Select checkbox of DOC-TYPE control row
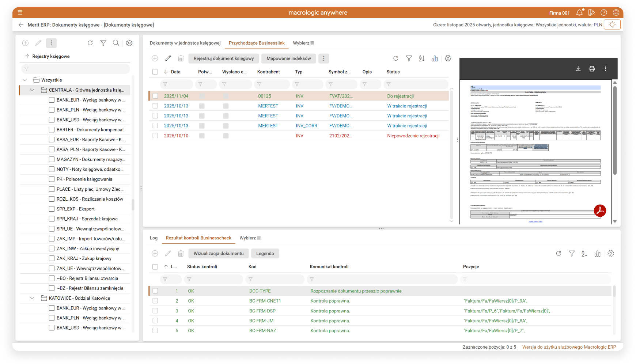 click(x=155, y=291)
